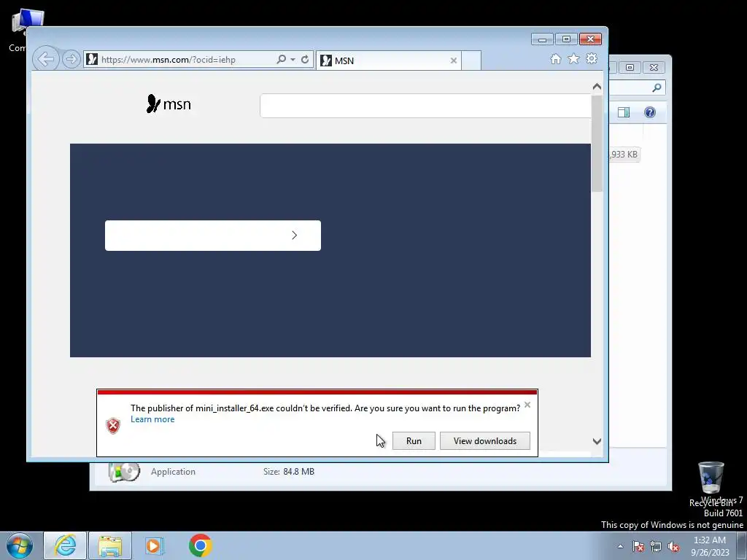Launch Windows Media Player from taskbar

point(155,545)
